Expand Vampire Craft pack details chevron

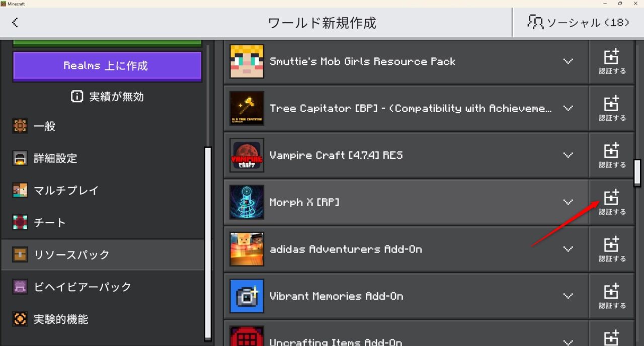point(568,155)
